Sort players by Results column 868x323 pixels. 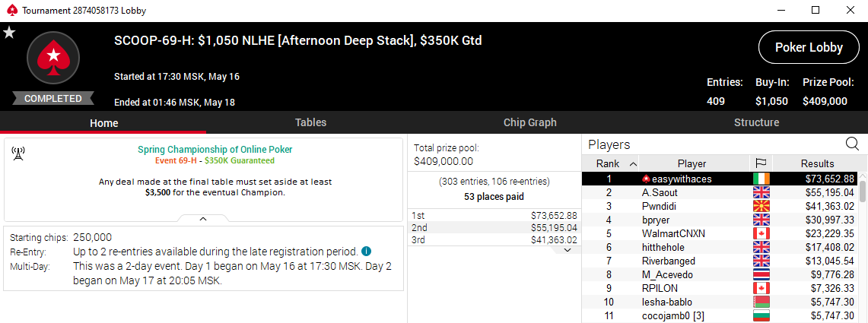[817, 163]
